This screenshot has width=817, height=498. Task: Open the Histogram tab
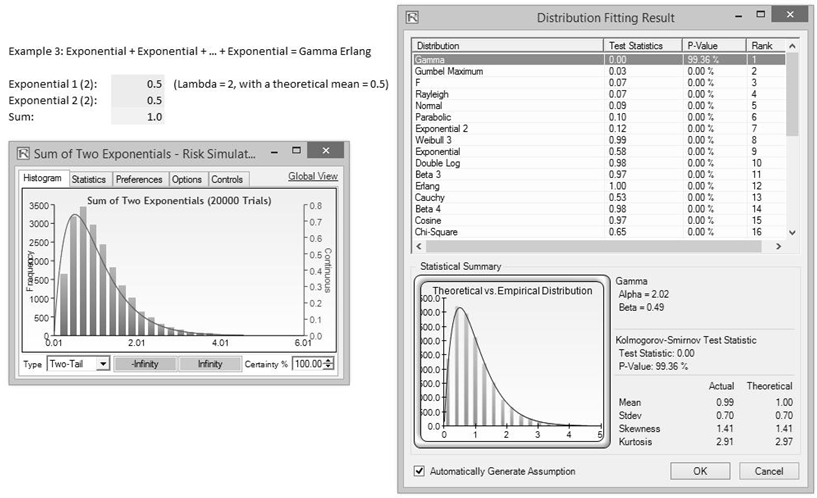coord(43,178)
